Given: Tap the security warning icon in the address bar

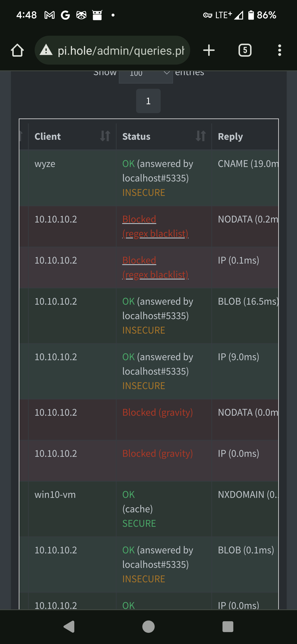Looking at the screenshot, I should pos(46,50).
